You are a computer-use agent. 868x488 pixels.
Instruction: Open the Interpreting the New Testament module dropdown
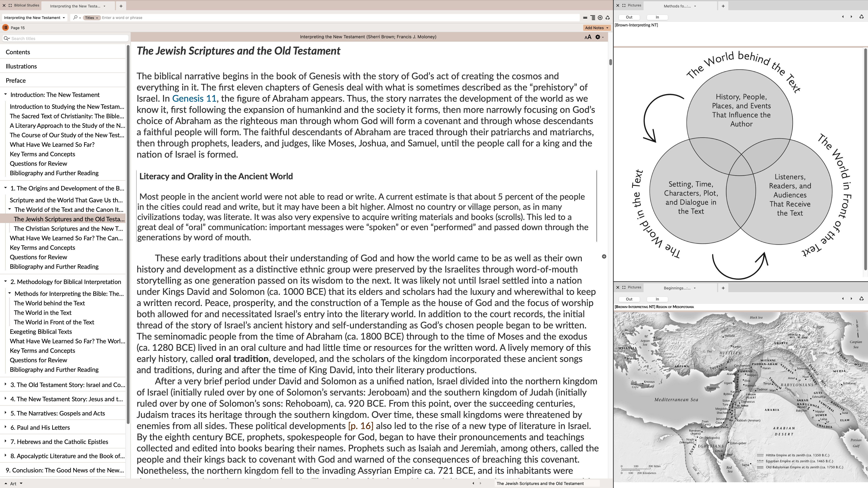pyautogui.click(x=34, y=17)
